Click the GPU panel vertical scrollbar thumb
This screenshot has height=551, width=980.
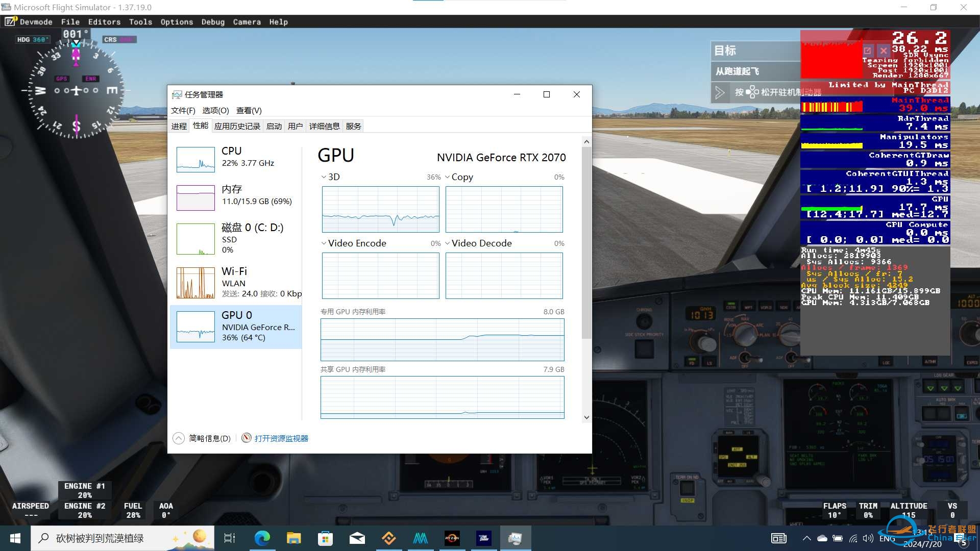tap(586, 242)
